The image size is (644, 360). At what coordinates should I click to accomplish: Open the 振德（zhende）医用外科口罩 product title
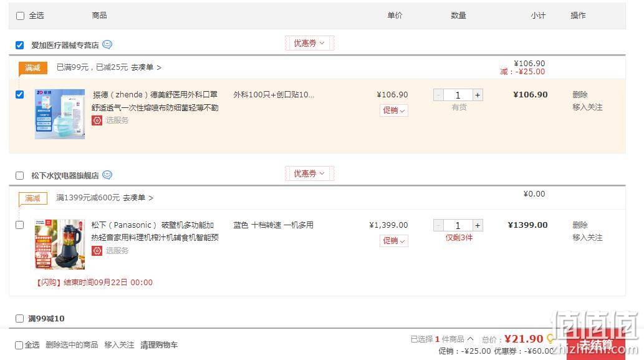click(x=155, y=101)
